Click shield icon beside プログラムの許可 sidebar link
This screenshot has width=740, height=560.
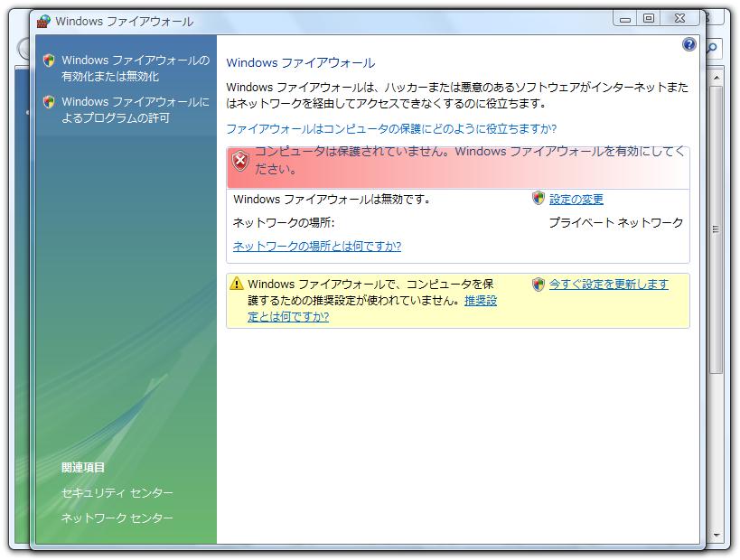[49, 102]
